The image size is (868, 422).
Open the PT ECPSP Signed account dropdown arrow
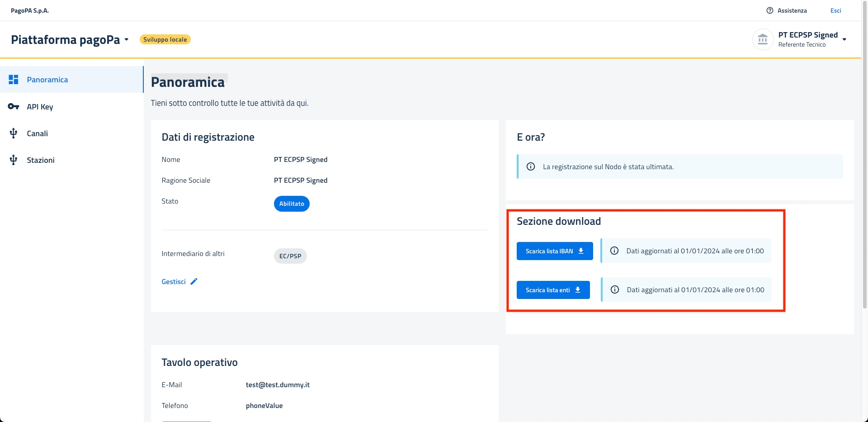pos(844,40)
